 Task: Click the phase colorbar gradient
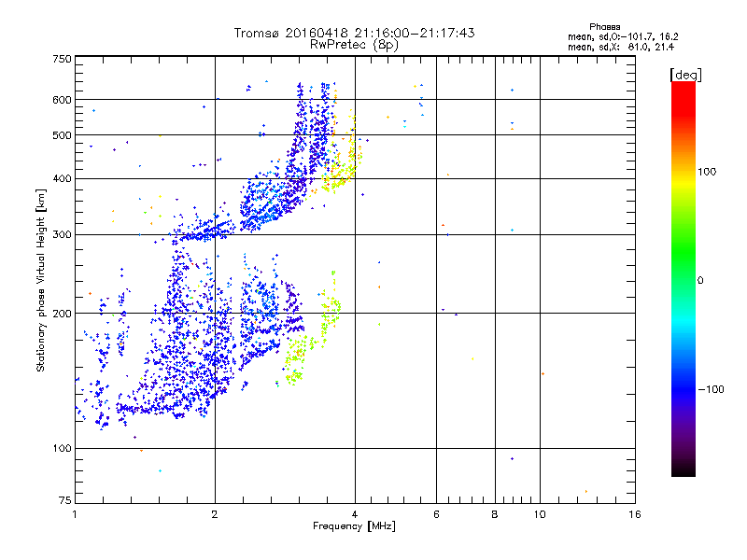coord(684,278)
